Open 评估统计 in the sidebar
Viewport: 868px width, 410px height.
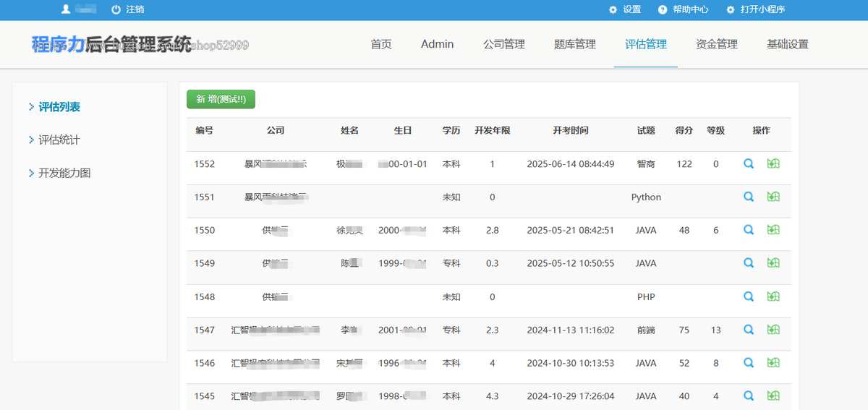[x=59, y=140]
